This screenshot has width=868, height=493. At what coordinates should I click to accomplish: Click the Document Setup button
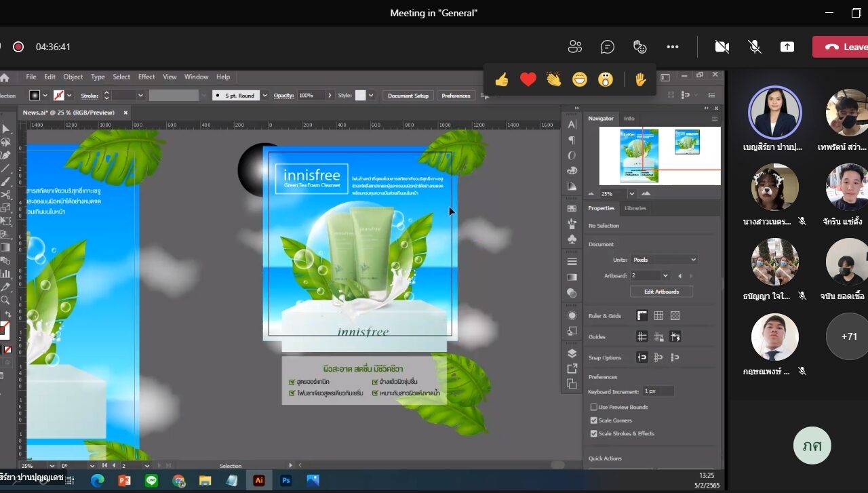[408, 96]
